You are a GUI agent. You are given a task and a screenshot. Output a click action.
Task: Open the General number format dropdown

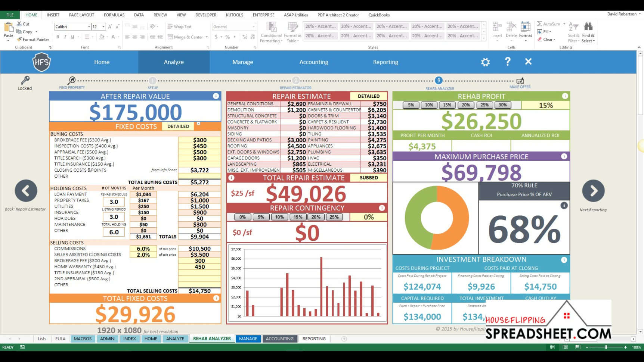click(254, 26)
